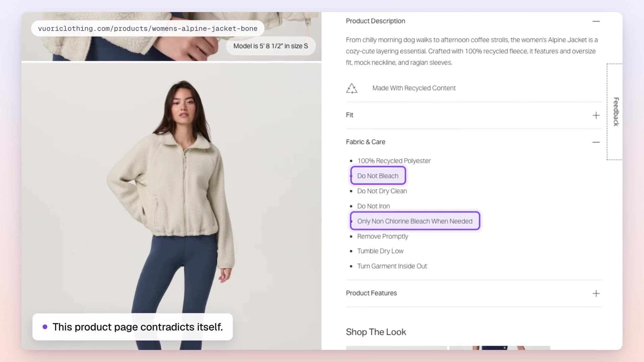The height and width of the screenshot is (362, 644).
Task: Expand the Fit section
Action: (x=596, y=115)
